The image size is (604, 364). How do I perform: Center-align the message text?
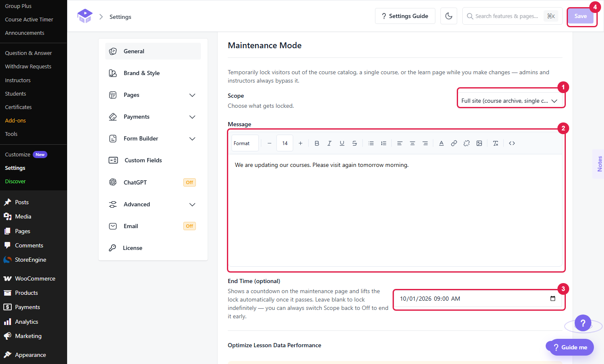tap(413, 143)
